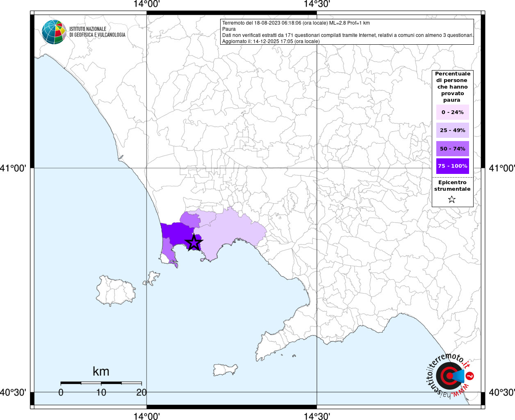
Task: Click the legend epicenter star symbol
Action: coord(452,199)
